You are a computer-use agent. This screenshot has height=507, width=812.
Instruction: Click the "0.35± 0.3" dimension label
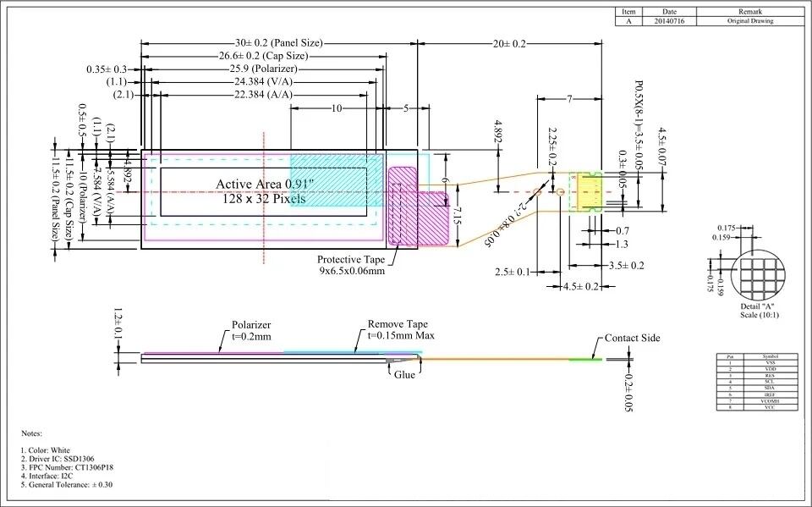point(107,69)
